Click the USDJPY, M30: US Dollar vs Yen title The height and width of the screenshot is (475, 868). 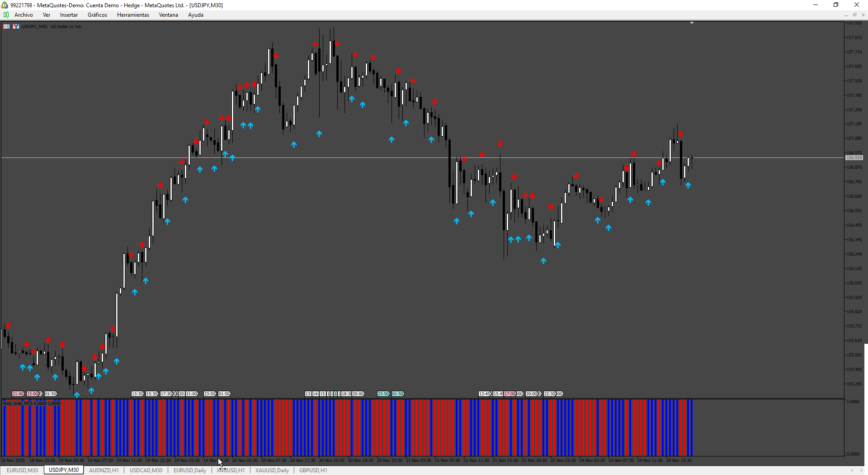[x=52, y=26]
